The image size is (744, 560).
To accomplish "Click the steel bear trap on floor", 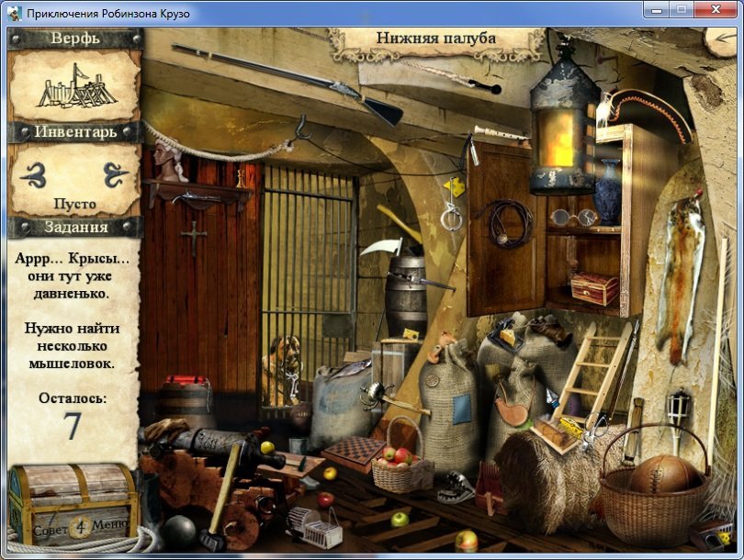I will coord(455,487).
